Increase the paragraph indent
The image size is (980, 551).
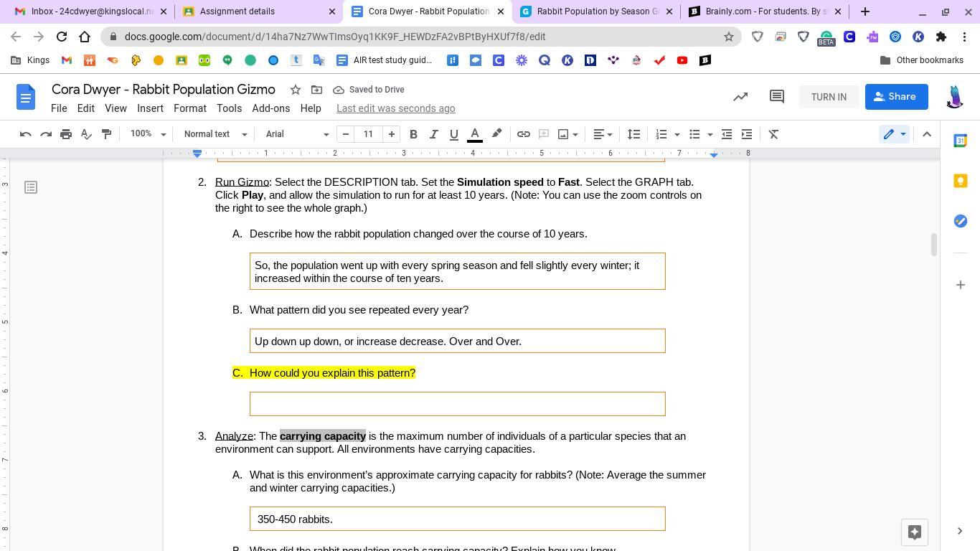pos(747,134)
